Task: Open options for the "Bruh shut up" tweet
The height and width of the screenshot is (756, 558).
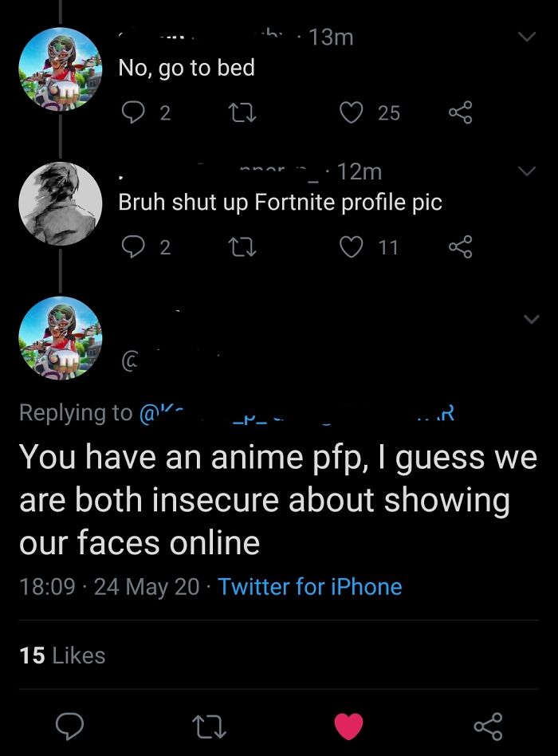Action: (527, 169)
